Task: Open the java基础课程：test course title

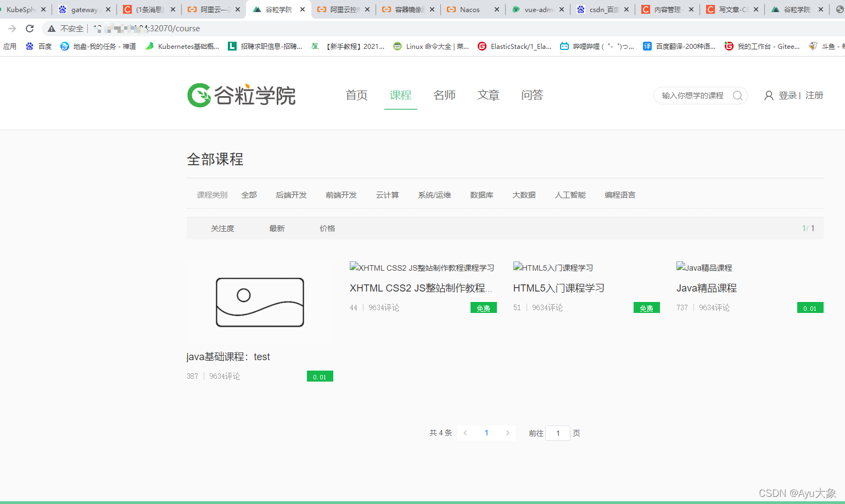Action: [x=228, y=357]
